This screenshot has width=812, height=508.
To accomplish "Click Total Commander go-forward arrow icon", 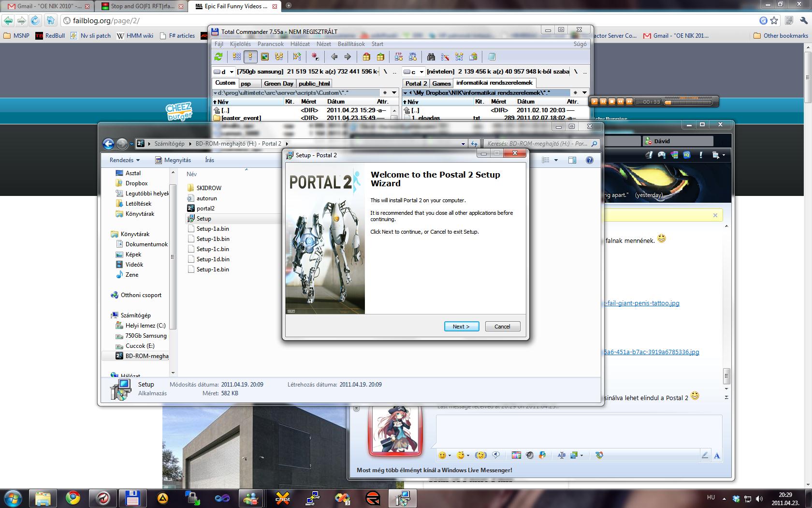I will tap(348, 57).
